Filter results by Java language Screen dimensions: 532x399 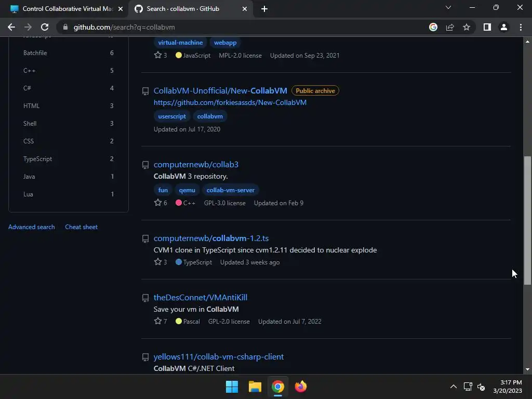click(x=68, y=177)
